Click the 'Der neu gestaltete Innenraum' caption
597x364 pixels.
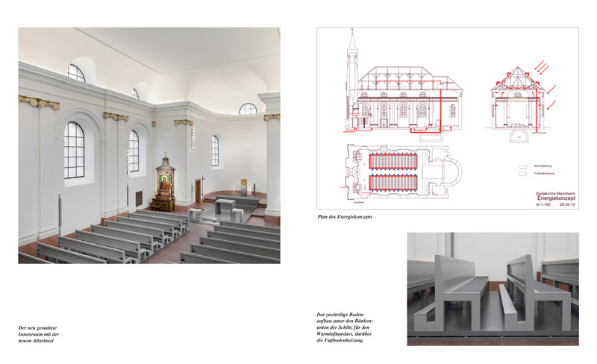43,334
